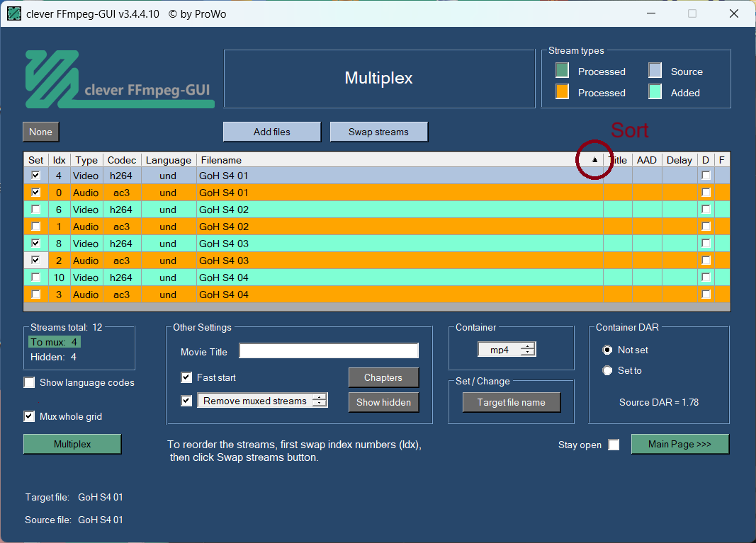Click the sort arrow in Filename header

tap(594, 160)
